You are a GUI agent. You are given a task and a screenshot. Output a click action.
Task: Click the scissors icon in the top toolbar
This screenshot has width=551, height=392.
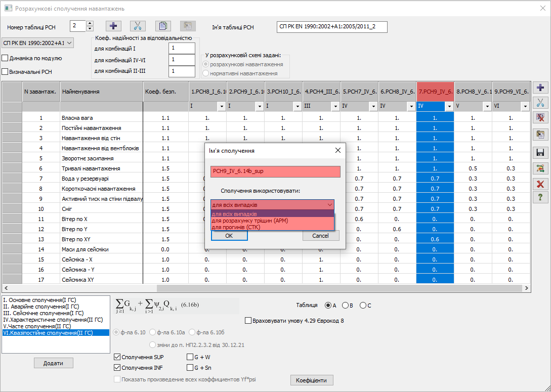(x=138, y=26)
